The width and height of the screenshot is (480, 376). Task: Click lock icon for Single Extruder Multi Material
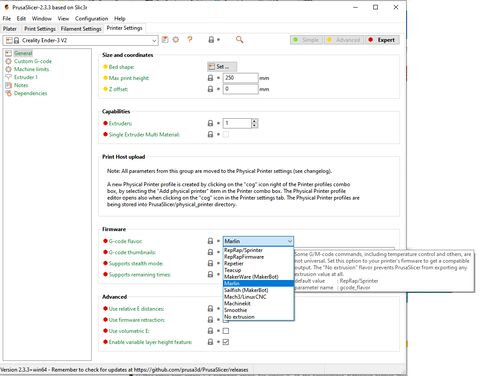tap(210, 134)
